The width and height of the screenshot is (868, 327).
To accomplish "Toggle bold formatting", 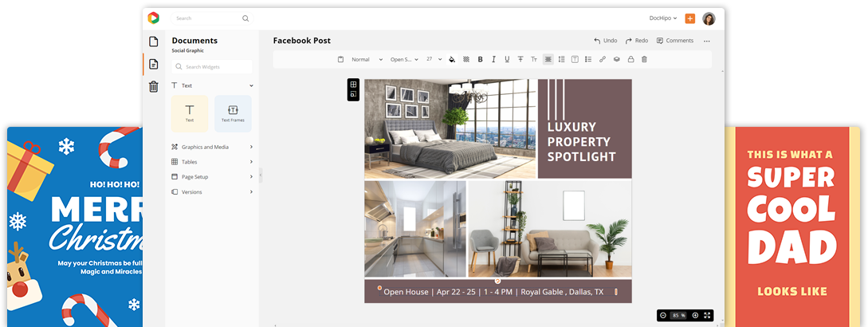I will point(480,59).
